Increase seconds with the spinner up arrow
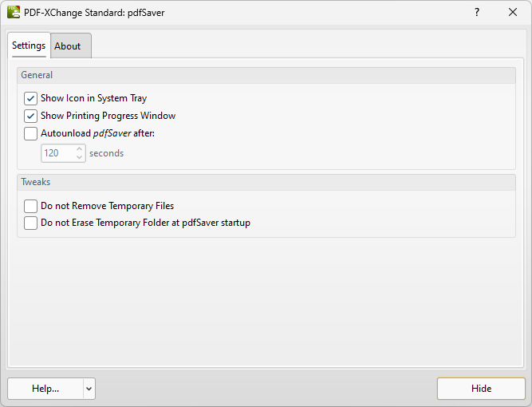532x407 pixels. [80, 149]
